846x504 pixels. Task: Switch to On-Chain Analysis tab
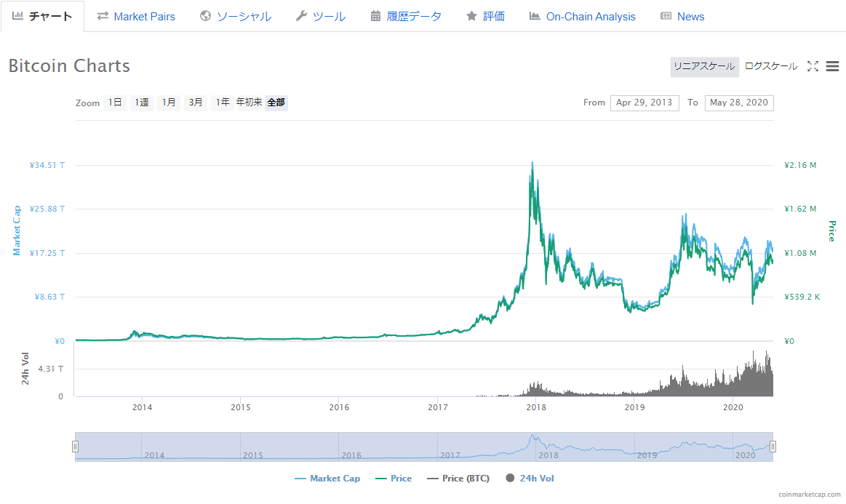coord(582,16)
